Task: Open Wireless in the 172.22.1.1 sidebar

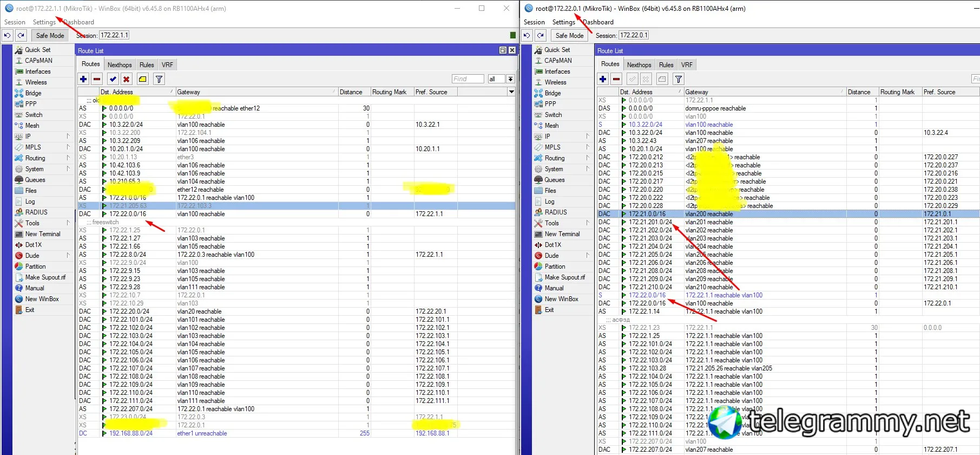Action: [36, 82]
